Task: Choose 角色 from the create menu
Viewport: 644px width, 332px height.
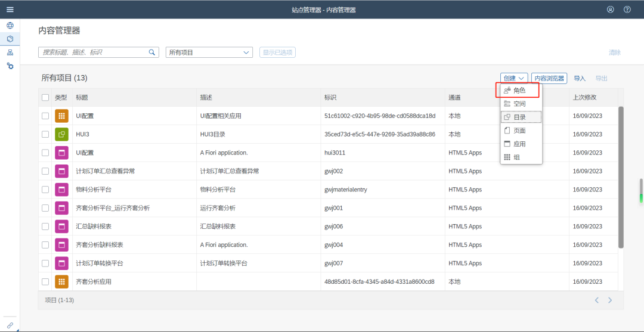Action: 521,91
